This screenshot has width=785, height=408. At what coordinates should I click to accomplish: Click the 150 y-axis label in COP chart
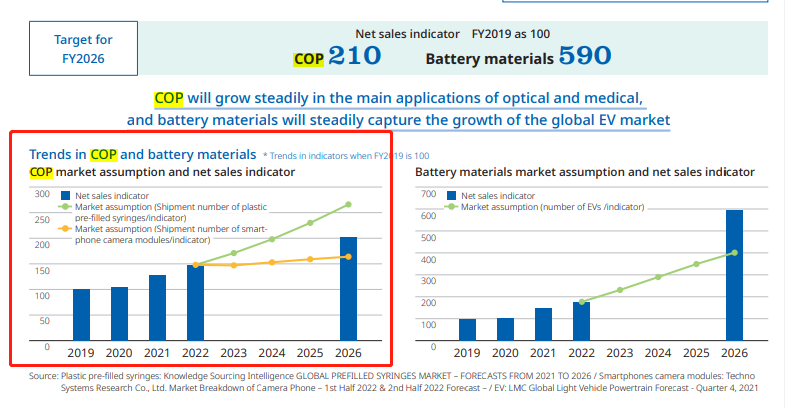[x=42, y=271]
